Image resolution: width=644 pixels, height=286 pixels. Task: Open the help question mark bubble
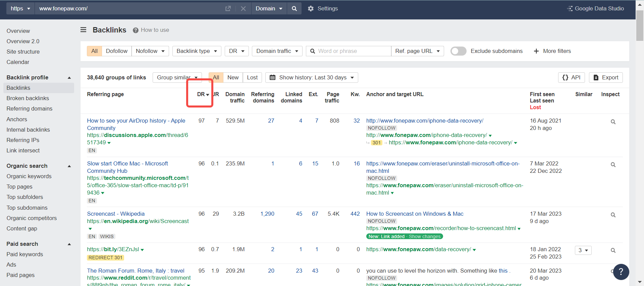tap(621, 272)
